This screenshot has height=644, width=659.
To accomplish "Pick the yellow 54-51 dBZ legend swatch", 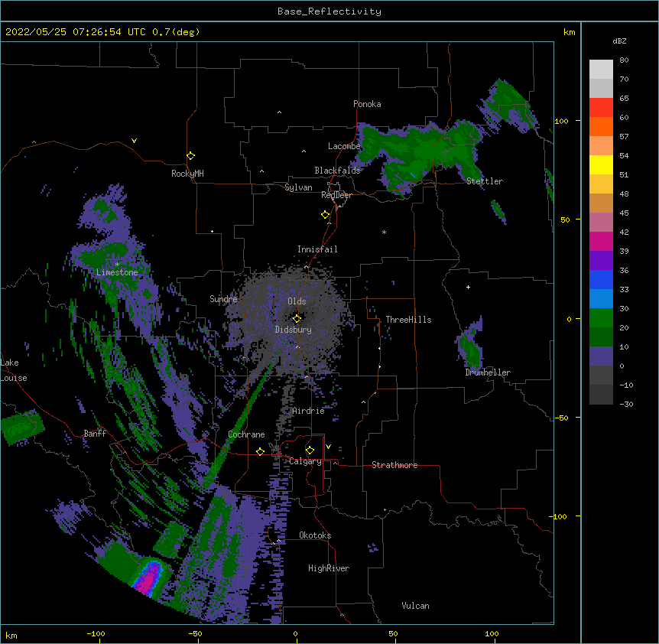I will pyautogui.click(x=601, y=165).
